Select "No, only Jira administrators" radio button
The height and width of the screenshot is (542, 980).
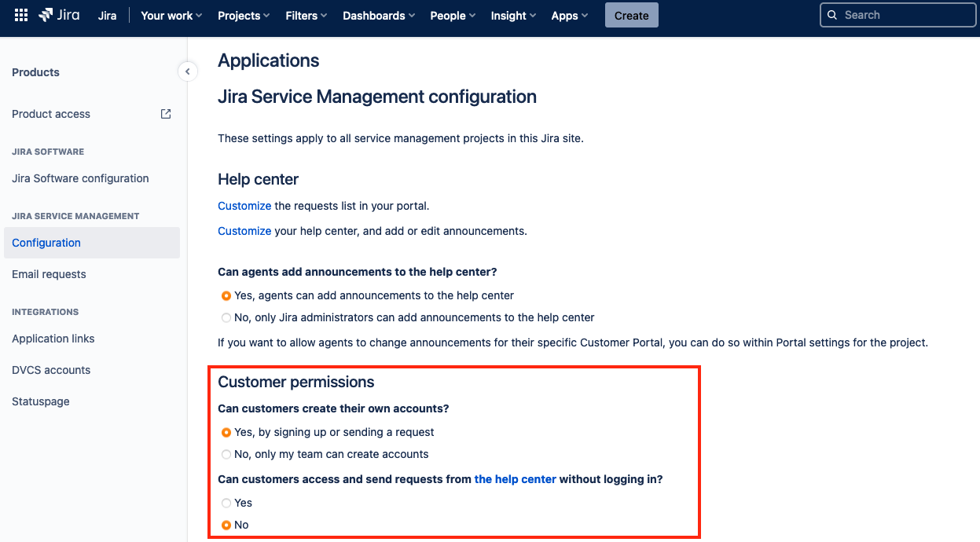coord(226,318)
